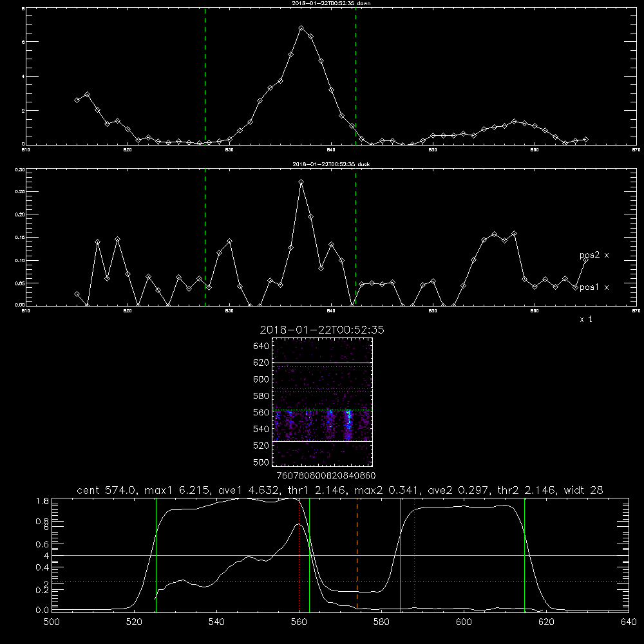
Task: Click the upper white horizontal line in spectrogram
Action: pyautogui.click(x=322, y=363)
